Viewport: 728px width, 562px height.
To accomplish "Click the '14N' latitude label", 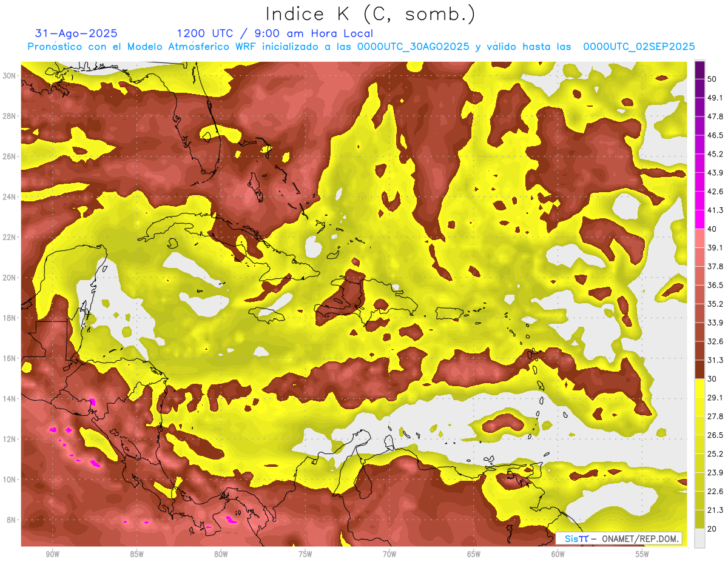I will [10, 398].
